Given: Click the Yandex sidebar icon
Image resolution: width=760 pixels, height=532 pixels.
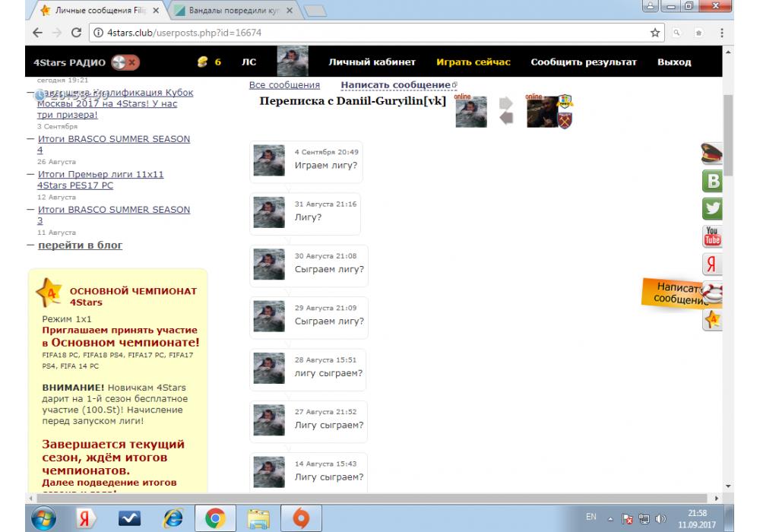Looking at the screenshot, I should pos(712,264).
